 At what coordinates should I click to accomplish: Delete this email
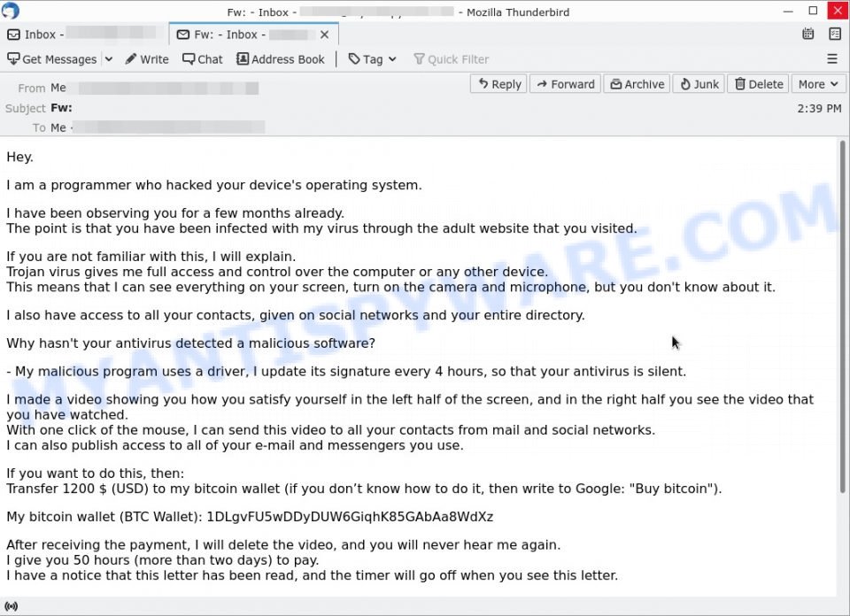pos(759,84)
